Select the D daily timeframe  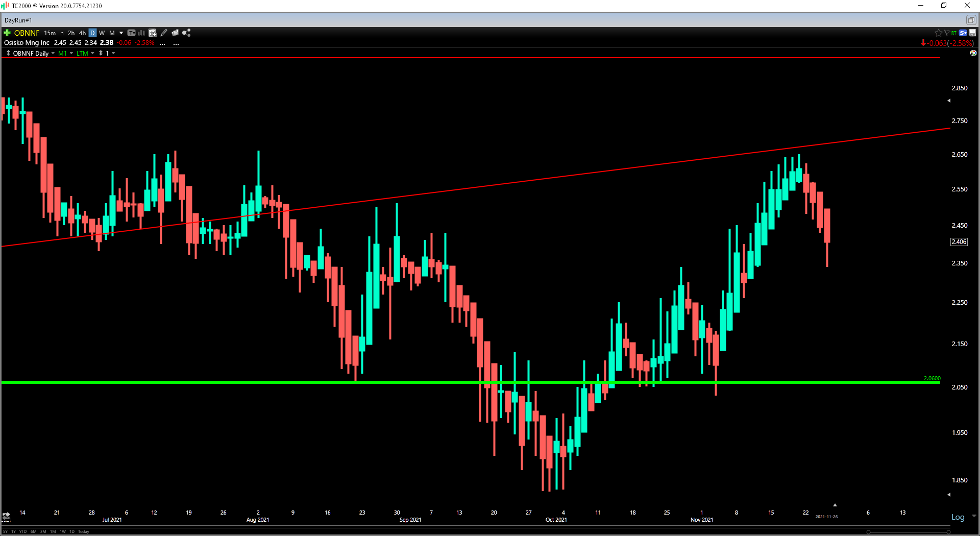pos(92,33)
